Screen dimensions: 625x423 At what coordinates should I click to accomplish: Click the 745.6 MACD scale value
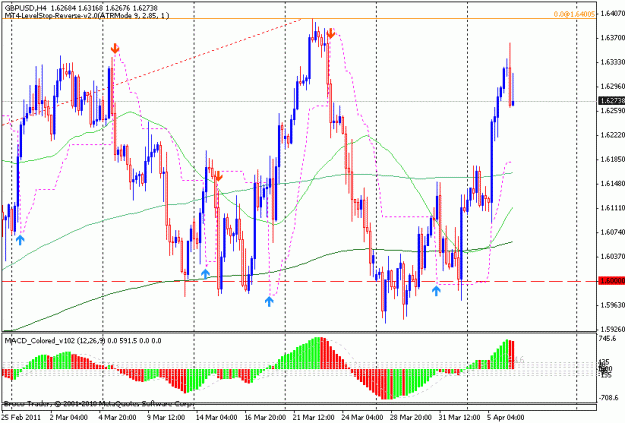click(608, 338)
